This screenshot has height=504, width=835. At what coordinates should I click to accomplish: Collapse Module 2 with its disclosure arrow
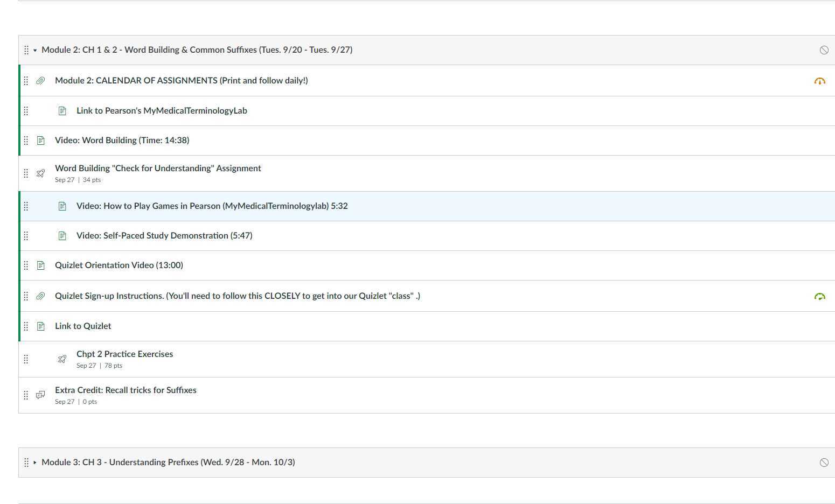[34, 50]
